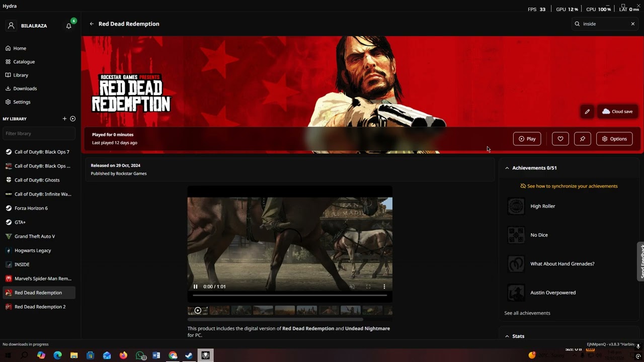
Task: Open Cloud save
Action: (617, 112)
